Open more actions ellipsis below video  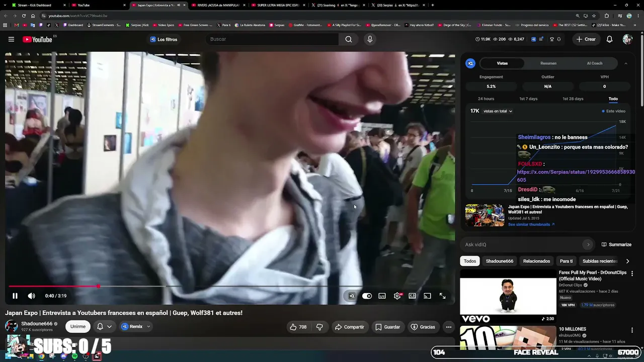449,327
